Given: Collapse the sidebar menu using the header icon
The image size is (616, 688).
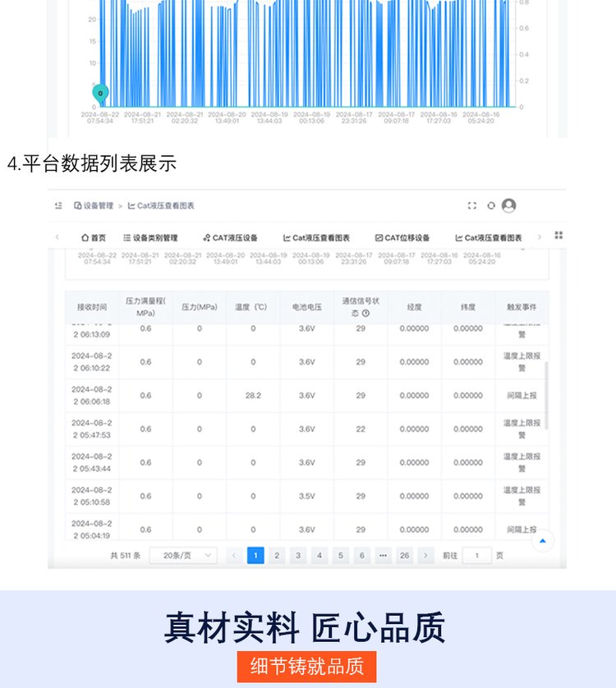Looking at the screenshot, I should tap(58, 205).
